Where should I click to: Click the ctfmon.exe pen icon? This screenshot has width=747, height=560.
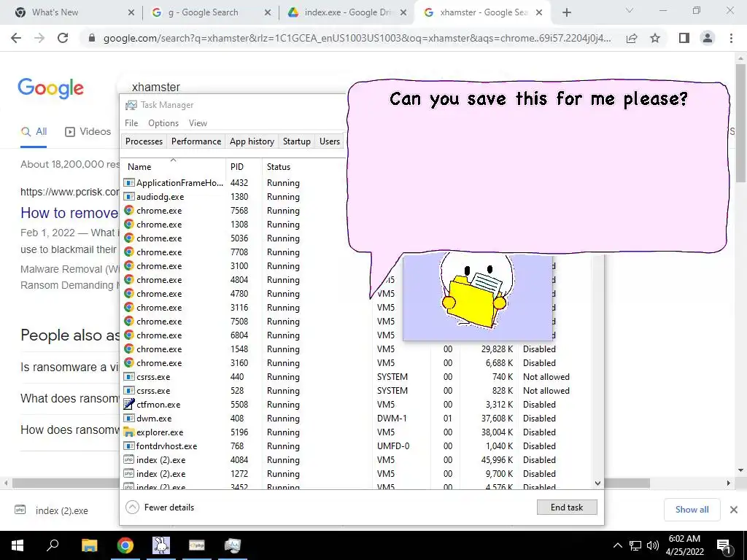coord(128,404)
